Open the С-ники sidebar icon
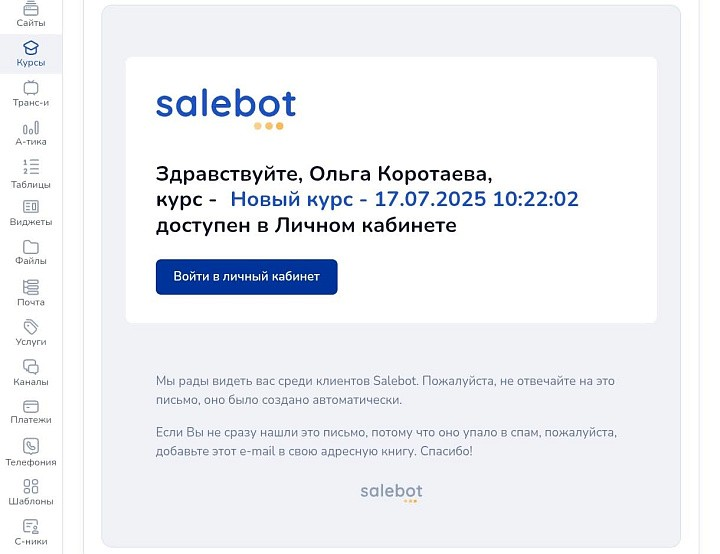This screenshot has width=720, height=554. click(x=30, y=525)
